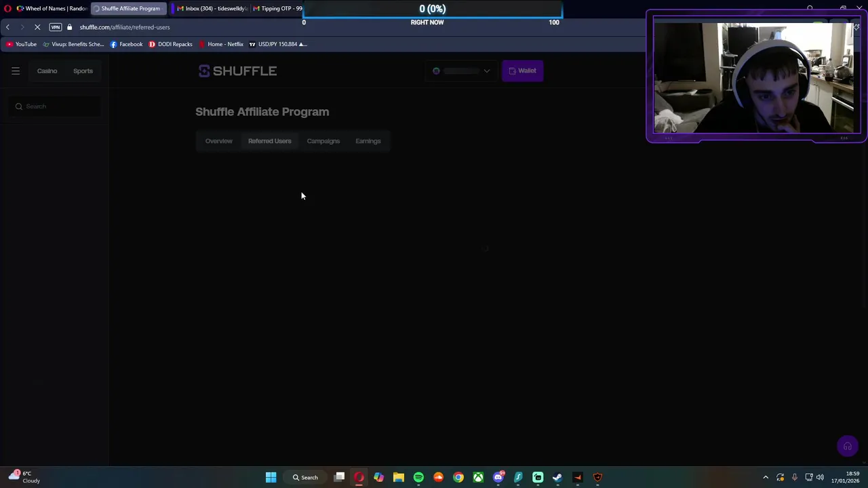Image resolution: width=868 pixels, height=488 pixels.
Task: Open the Campaigns tab
Action: coord(323,141)
